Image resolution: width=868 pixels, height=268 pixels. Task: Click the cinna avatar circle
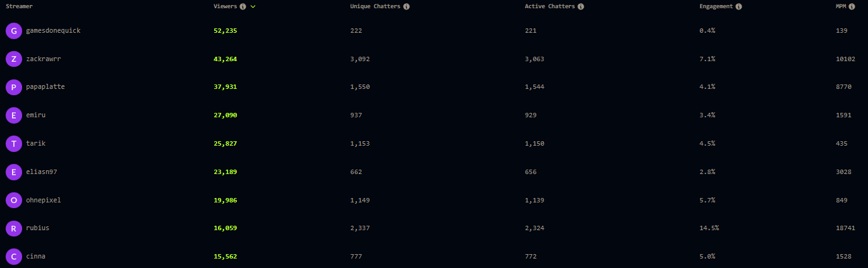[x=14, y=257]
